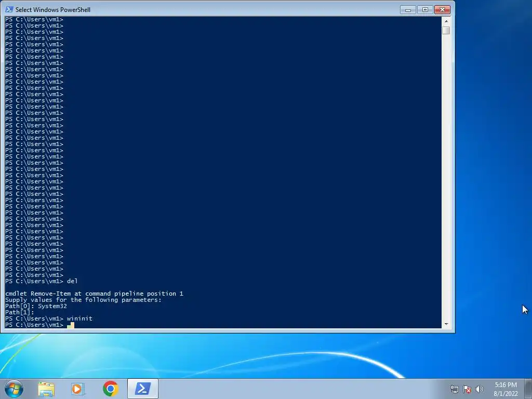Click the scrollbar up arrow
The image size is (532, 399).
[x=446, y=21]
